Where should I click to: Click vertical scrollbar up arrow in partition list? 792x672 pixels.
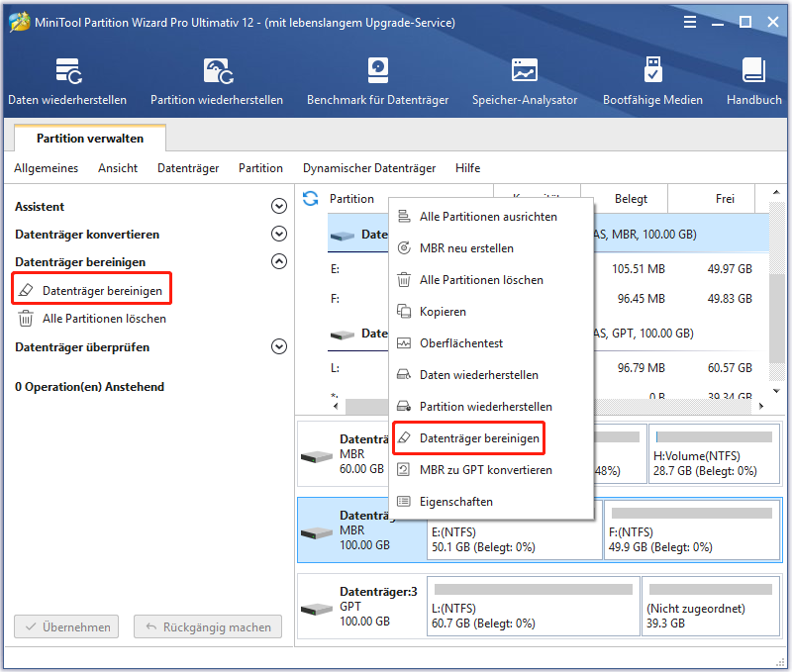coord(776,192)
